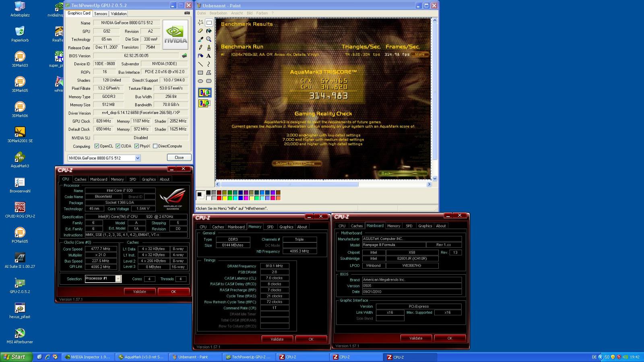Viewport: 644px width, 362px height.
Task: Switch to the Sensors tab in GPU-Z
Action: point(101,14)
